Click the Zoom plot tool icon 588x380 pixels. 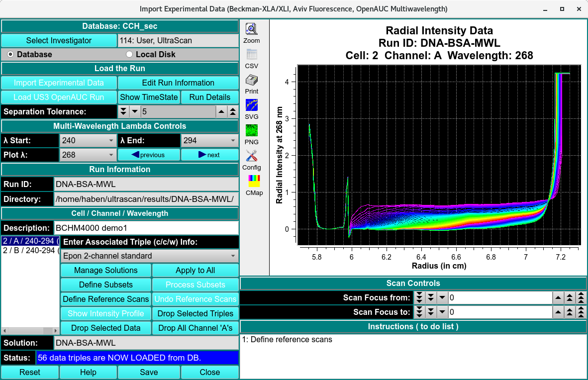pos(252,29)
